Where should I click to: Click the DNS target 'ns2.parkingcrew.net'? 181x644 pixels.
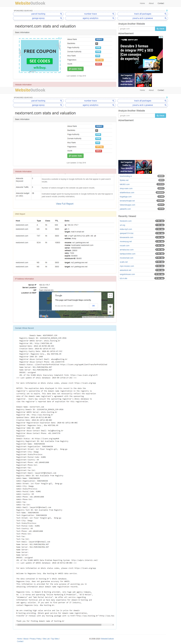click(79, 262)
